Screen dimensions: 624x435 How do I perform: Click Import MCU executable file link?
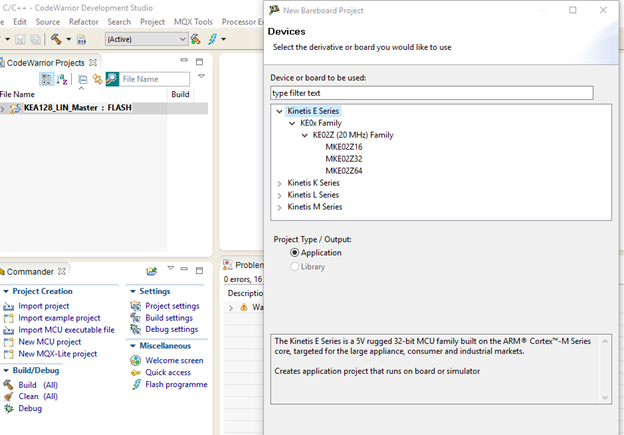click(66, 330)
